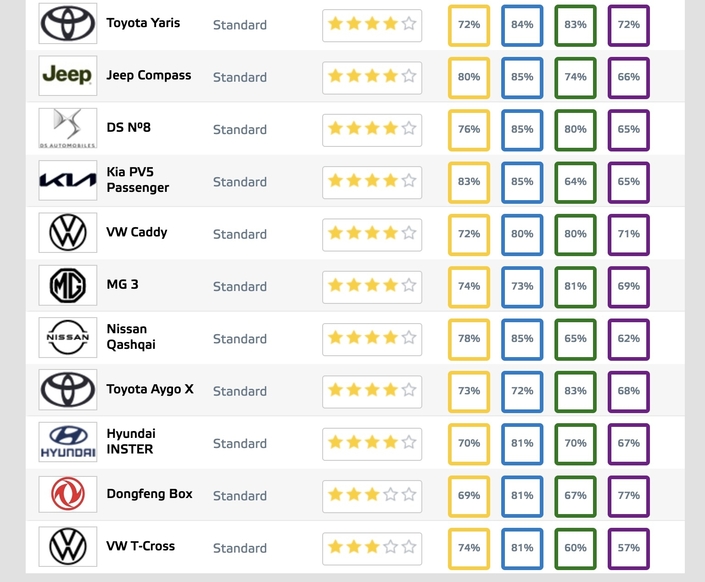Open the Nissan Qashqai result page

pyautogui.click(x=131, y=337)
